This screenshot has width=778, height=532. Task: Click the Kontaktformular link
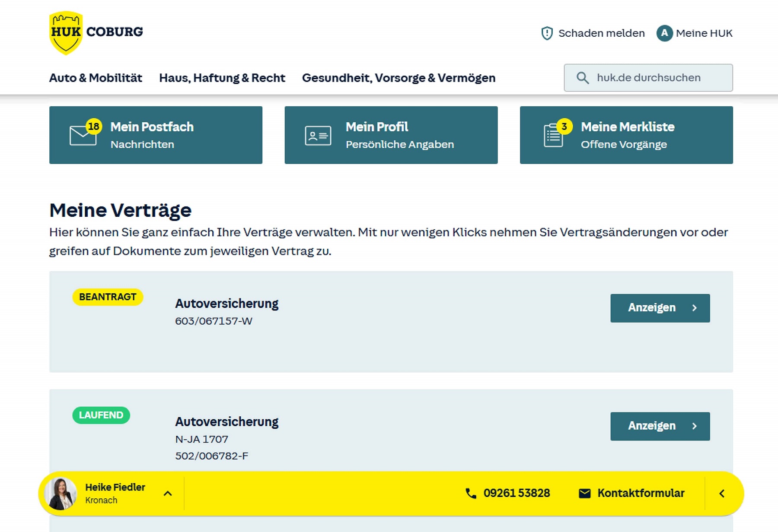(x=641, y=493)
